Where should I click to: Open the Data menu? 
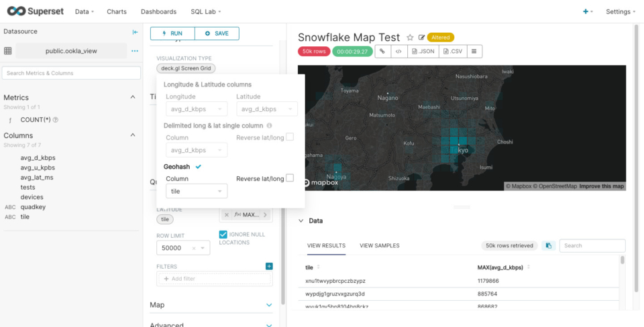(85, 11)
